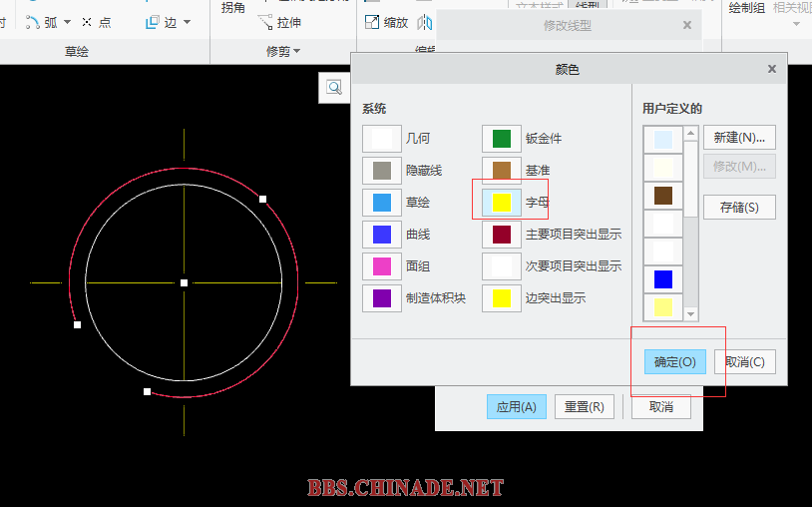The image size is (812, 507).
Task: Click the Edge (边) tool icon
Action: [153, 22]
